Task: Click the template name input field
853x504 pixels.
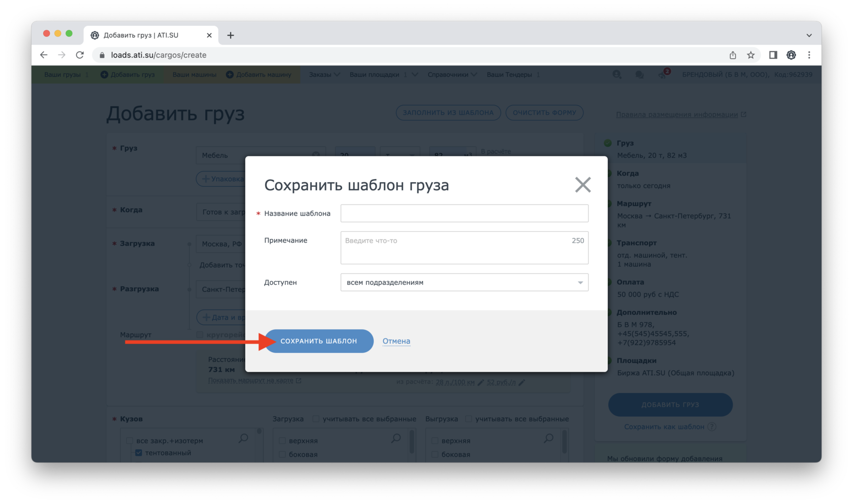Action: tap(464, 213)
